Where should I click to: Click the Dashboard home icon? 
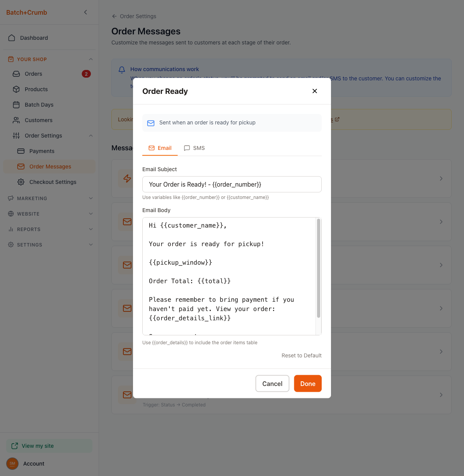point(12,38)
